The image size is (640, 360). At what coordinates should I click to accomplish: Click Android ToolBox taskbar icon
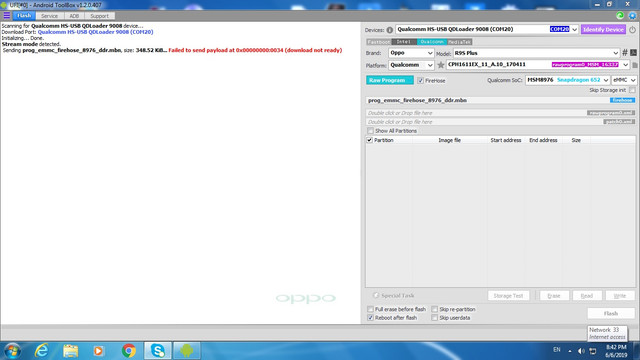tap(187, 351)
